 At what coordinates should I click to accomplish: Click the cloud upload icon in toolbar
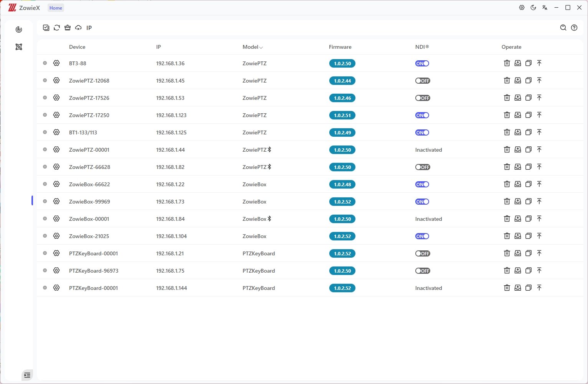pos(78,28)
